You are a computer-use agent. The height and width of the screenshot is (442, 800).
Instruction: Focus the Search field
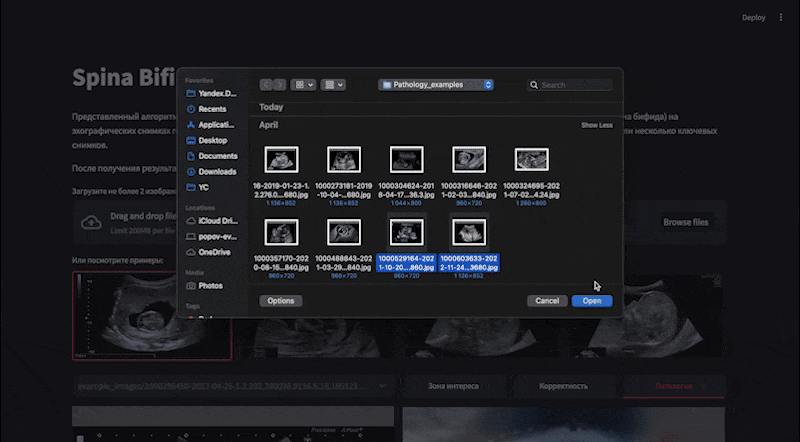pyautogui.click(x=570, y=85)
